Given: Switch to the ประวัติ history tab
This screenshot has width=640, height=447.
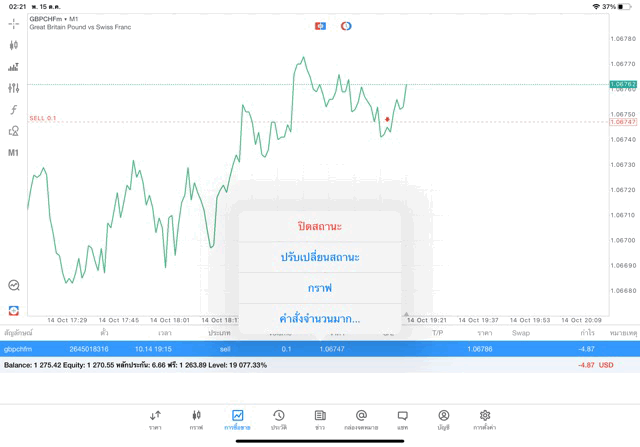Looking at the screenshot, I should tap(279, 420).
